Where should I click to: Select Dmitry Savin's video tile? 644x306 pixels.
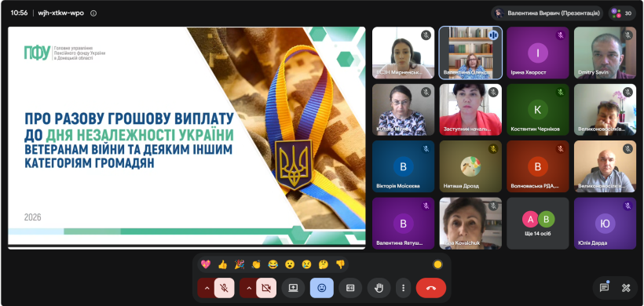tap(605, 53)
